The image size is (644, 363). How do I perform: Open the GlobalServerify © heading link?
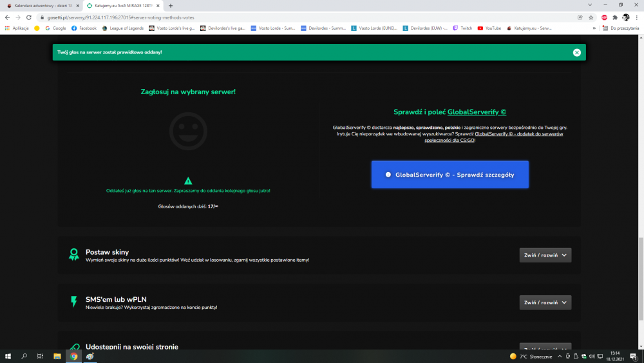[477, 112]
